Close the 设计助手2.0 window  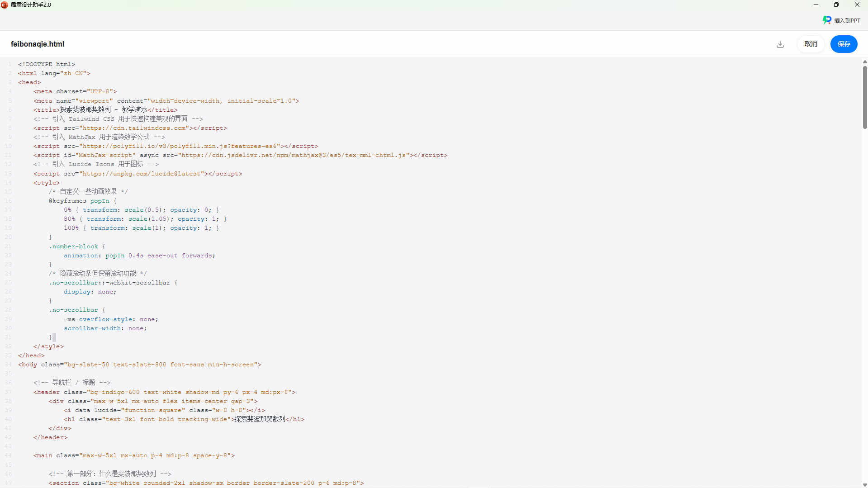[857, 5]
